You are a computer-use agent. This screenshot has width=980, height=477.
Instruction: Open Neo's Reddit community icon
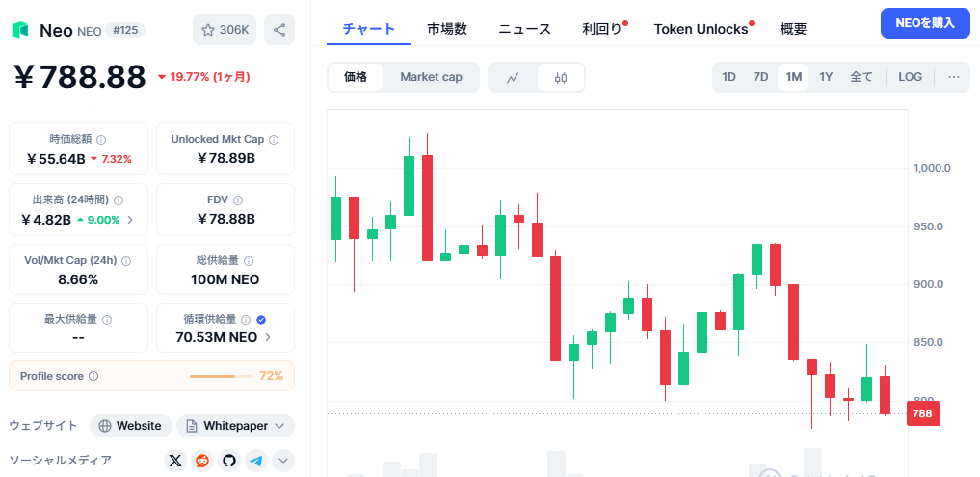pos(201,461)
